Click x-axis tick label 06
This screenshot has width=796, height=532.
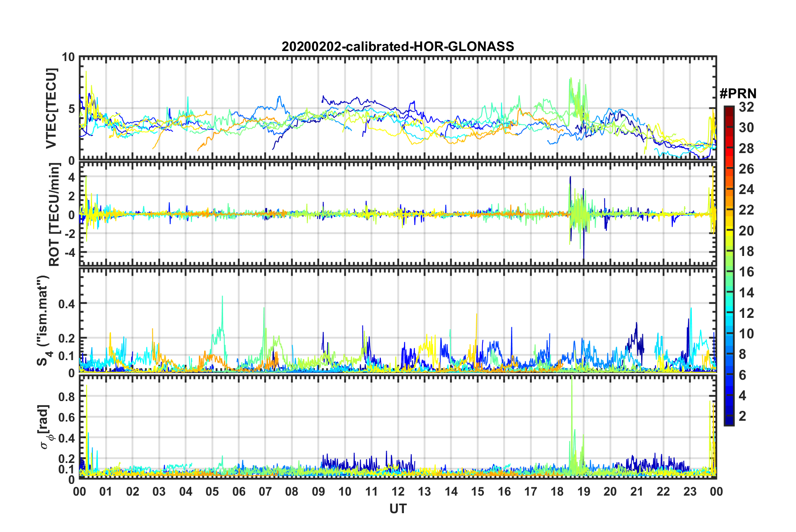coord(239,491)
